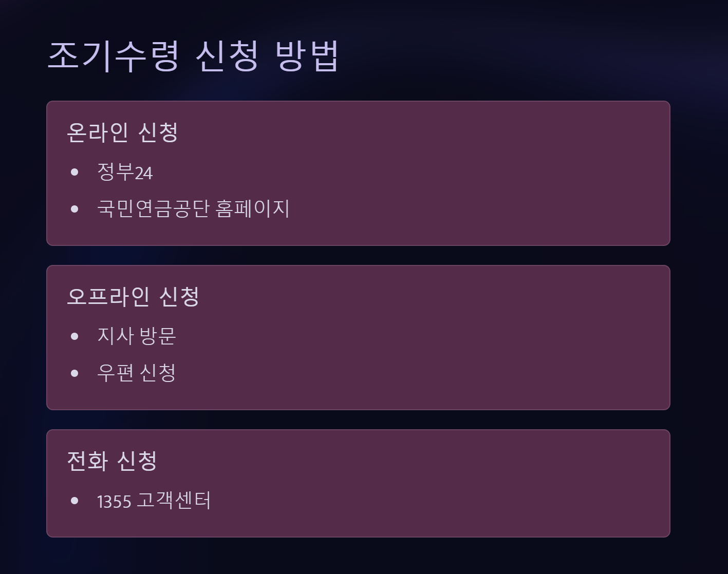Select the 온라인 신청 heading

pos(122,132)
